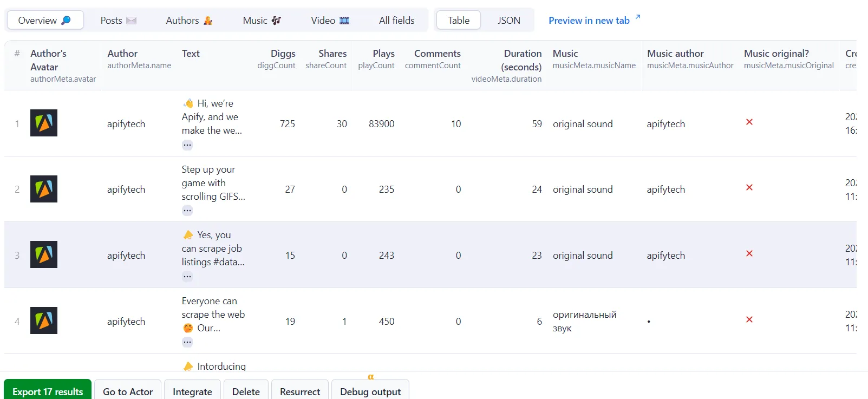The image size is (868, 399).
Task: Click the Shares column header
Action: click(326, 59)
